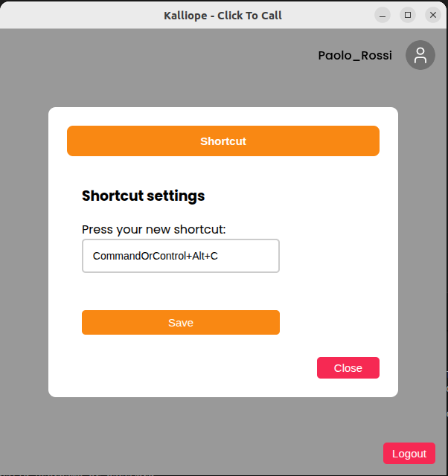Minimize the Kalliope window
Screen dimensions: 448x476
point(383,15)
